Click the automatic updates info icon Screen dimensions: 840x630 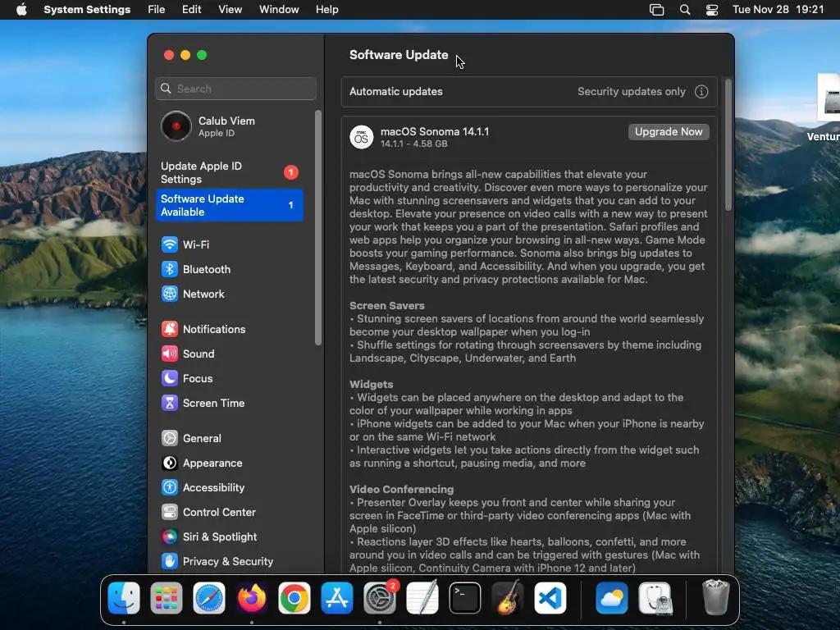tap(701, 92)
